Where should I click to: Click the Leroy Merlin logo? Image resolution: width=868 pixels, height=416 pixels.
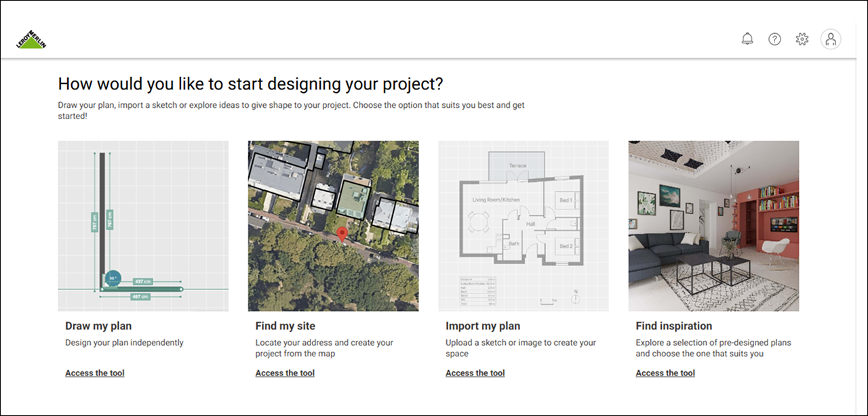pos(31,39)
